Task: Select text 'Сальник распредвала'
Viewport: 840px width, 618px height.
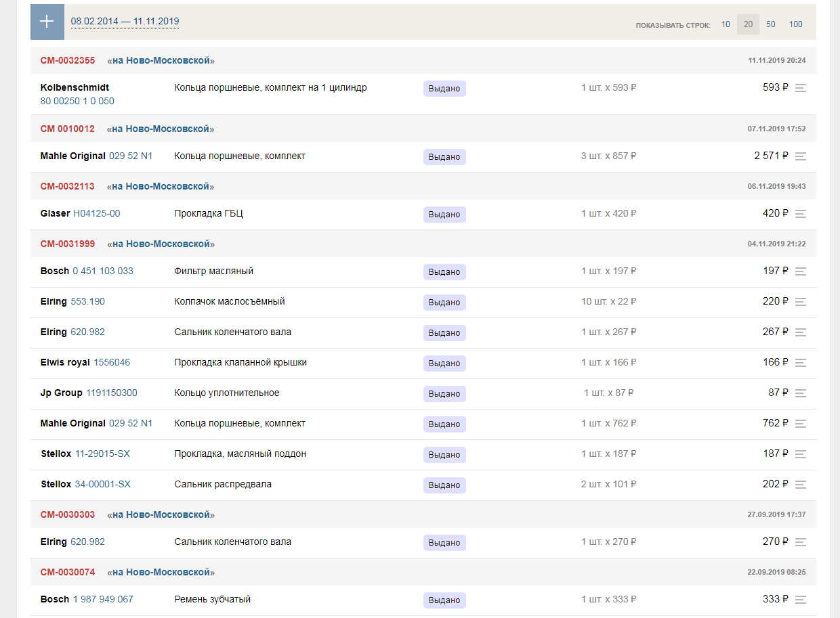Action: click(x=223, y=484)
